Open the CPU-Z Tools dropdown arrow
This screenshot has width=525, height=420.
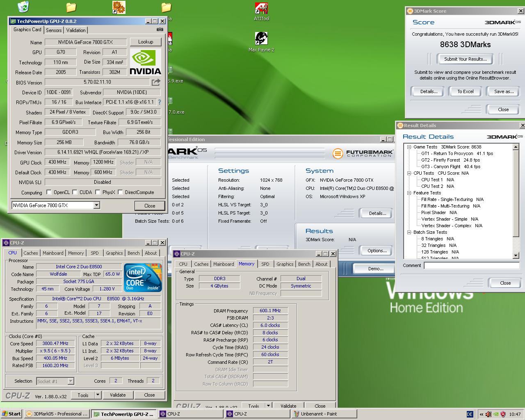(98, 395)
